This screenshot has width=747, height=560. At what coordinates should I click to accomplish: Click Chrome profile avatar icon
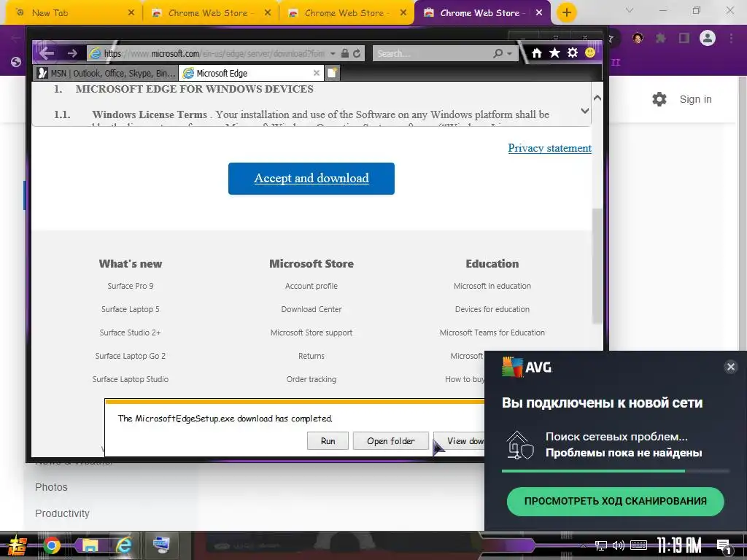click(708, 38)
